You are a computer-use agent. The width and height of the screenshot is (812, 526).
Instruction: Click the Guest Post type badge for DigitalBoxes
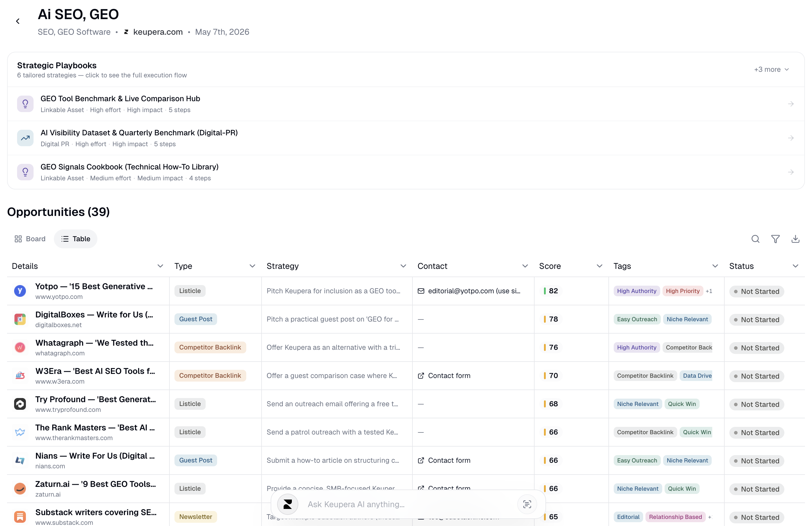pyautogui.click(x=195, y=319)
